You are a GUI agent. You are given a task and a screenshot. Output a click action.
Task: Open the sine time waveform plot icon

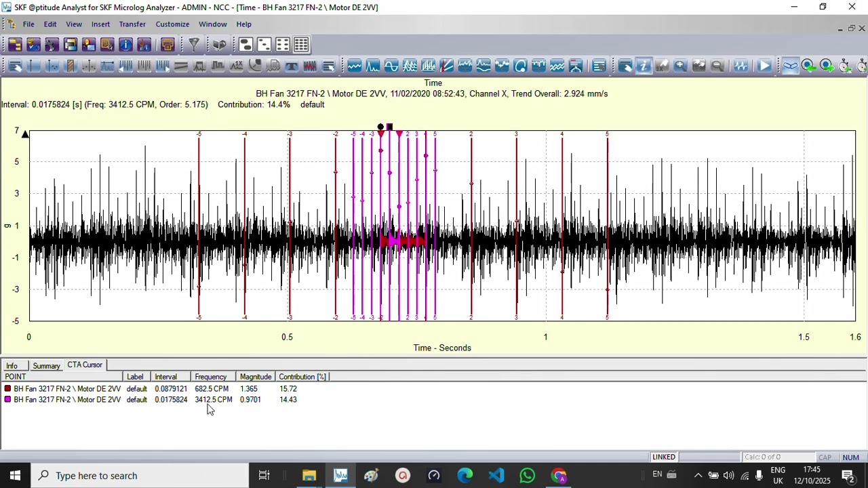391,66
